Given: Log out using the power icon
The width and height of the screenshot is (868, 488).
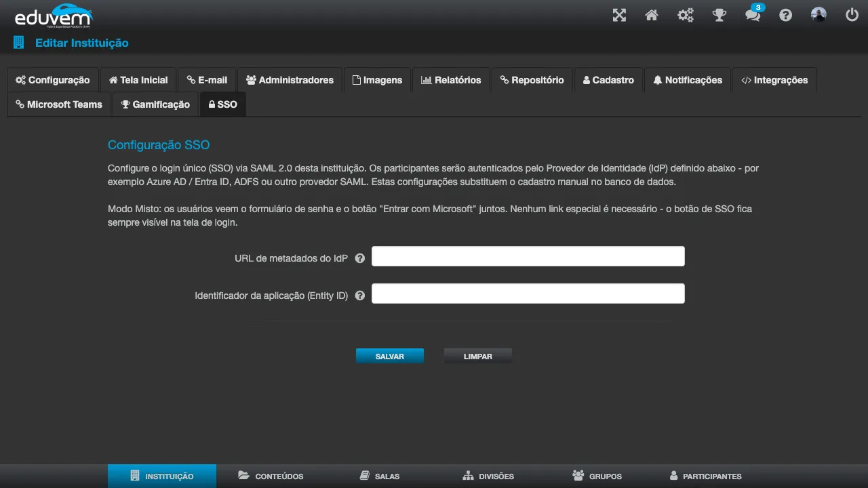Looking at the screenshot, I should coord(852,15).
